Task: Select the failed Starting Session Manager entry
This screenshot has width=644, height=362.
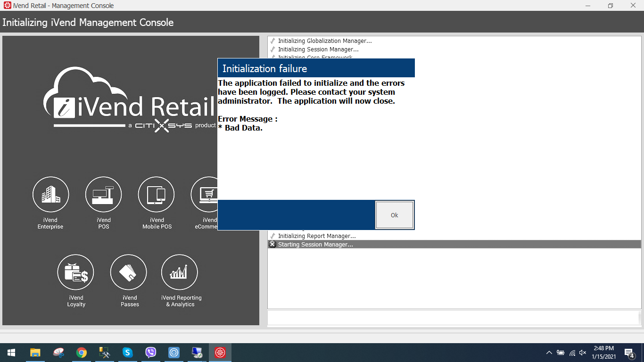Action: pyautogui.click(x=315, y=244)
